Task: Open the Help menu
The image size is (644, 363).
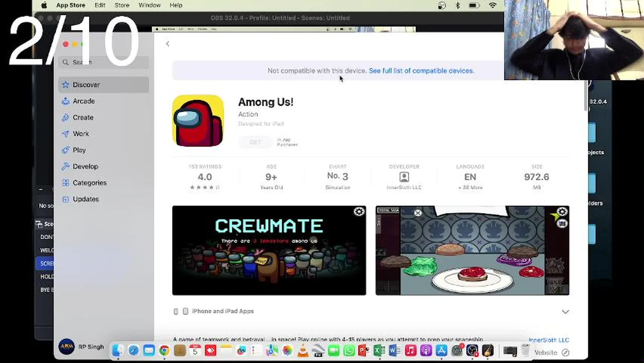Action: click(176, 5)
